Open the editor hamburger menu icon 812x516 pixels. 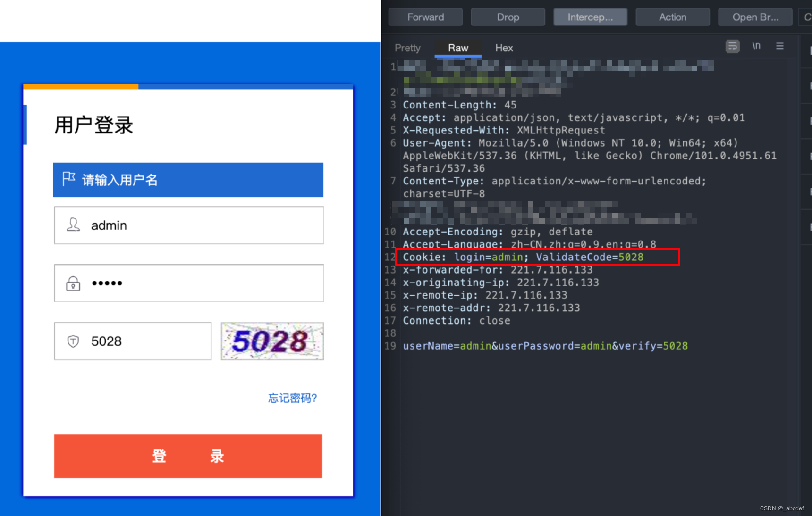coord(780,46)
